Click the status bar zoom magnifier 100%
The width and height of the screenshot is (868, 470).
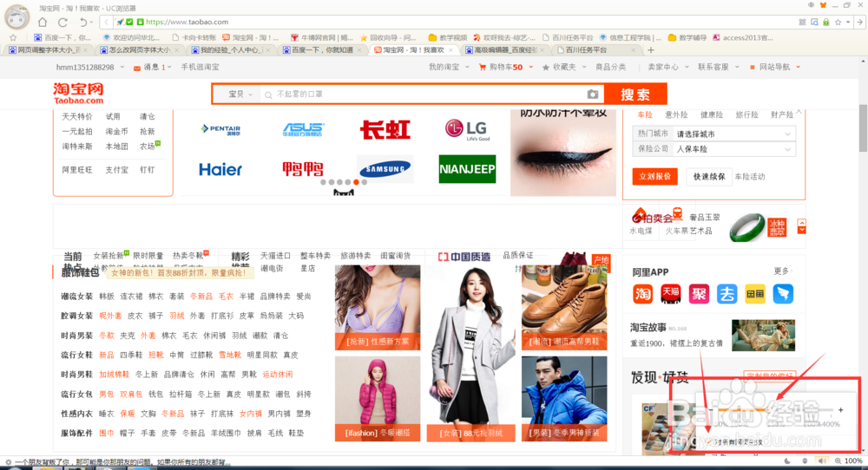[x=849, y=460]
